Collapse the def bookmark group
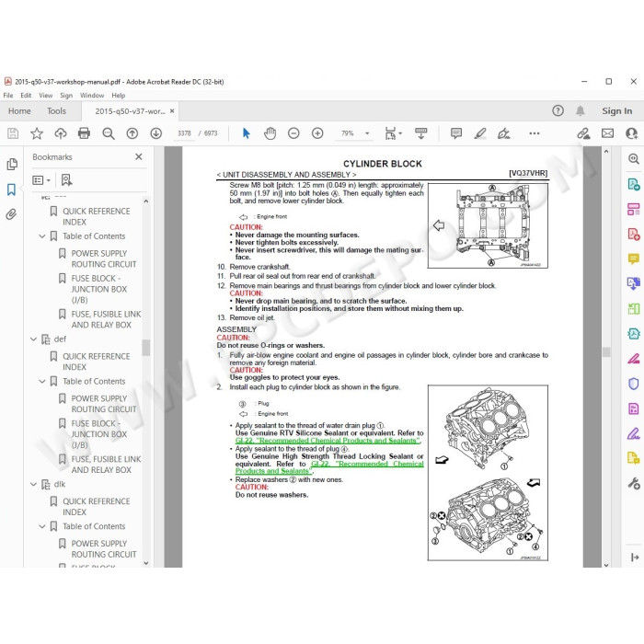 (x=34, y=339)
